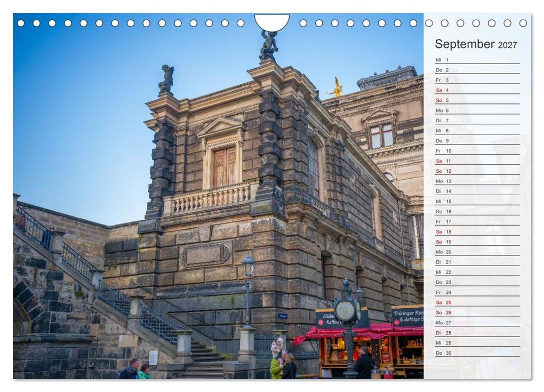Select the date row Mi 29
This screenshot has width=544, height=392.
(477, 343)
